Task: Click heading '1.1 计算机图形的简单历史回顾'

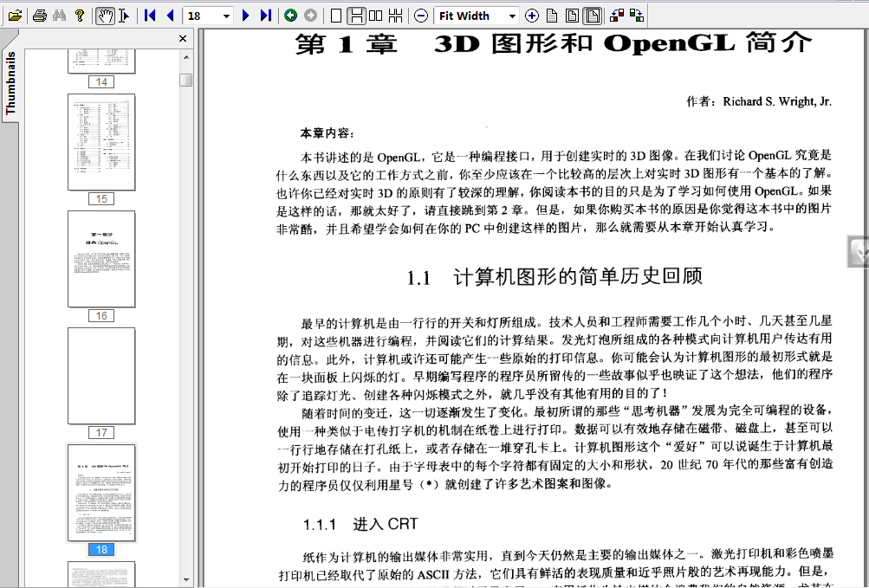Action: 554,276
